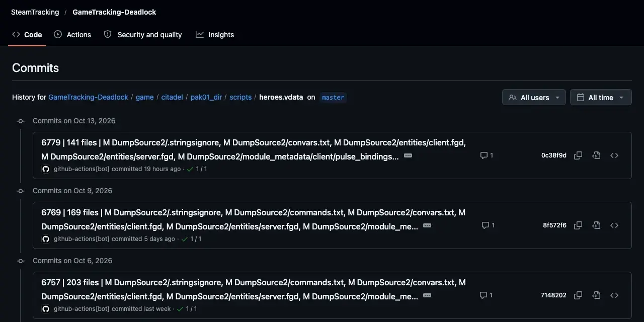
Task: Open the commit titled 6779 | 141 files
Action: (254, 149)
